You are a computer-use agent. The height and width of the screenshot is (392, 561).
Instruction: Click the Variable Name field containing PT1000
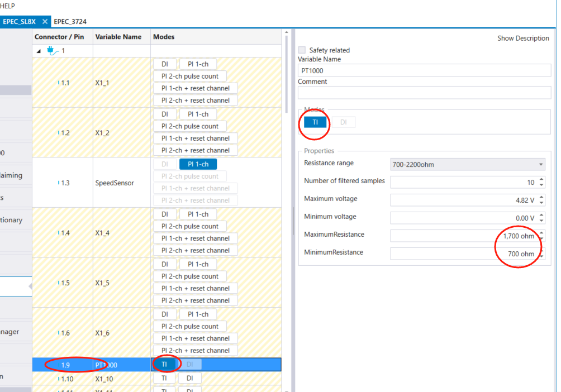[425, 71]
